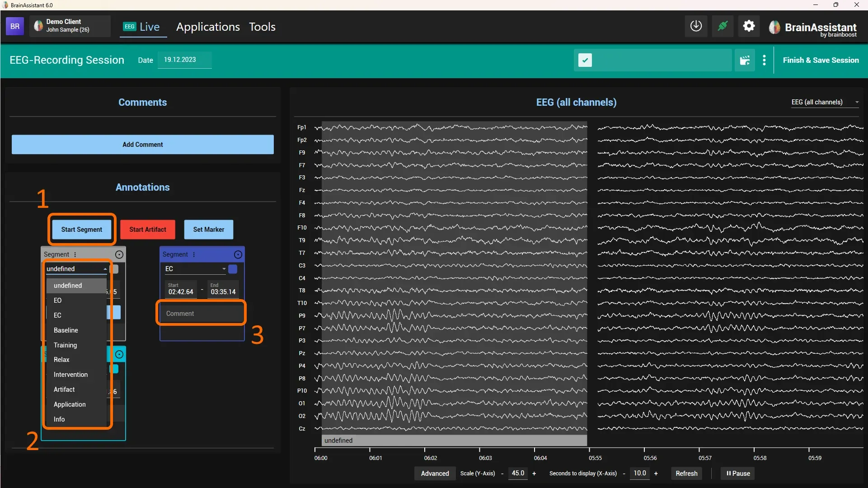Image resolution: width=868 pixels, height=488 pixels.
Task: Click the screenshot/snapshot icon beside checkbox bar
Action: [745, 60]
